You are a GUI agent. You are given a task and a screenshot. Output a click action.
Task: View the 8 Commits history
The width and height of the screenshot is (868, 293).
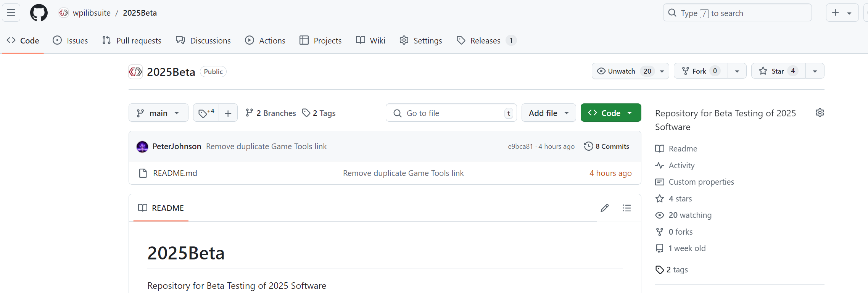pos(607,146)
